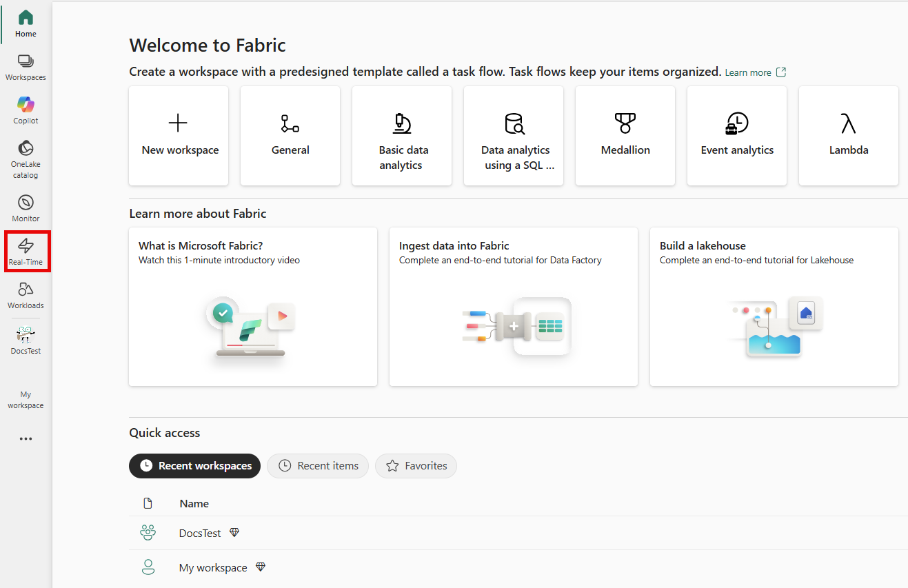Screen dimensions: 908x588
Task: Expand more sidebar options with the ellipsis
Action: 25,438
